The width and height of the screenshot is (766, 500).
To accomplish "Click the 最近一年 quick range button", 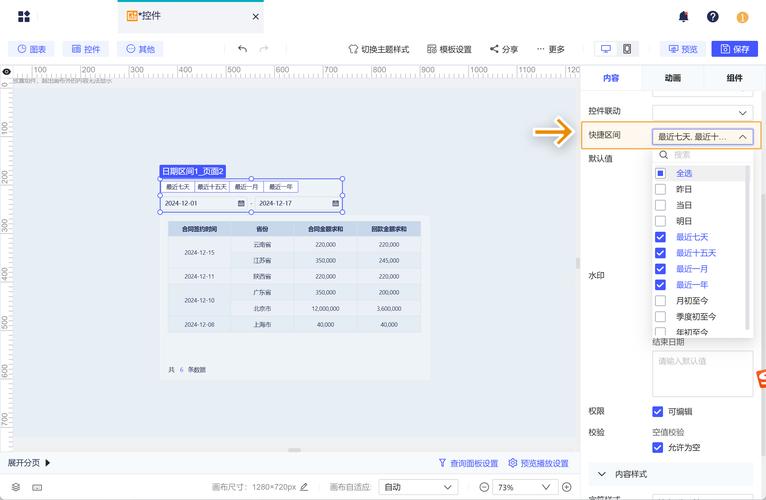I will point(281,187).
